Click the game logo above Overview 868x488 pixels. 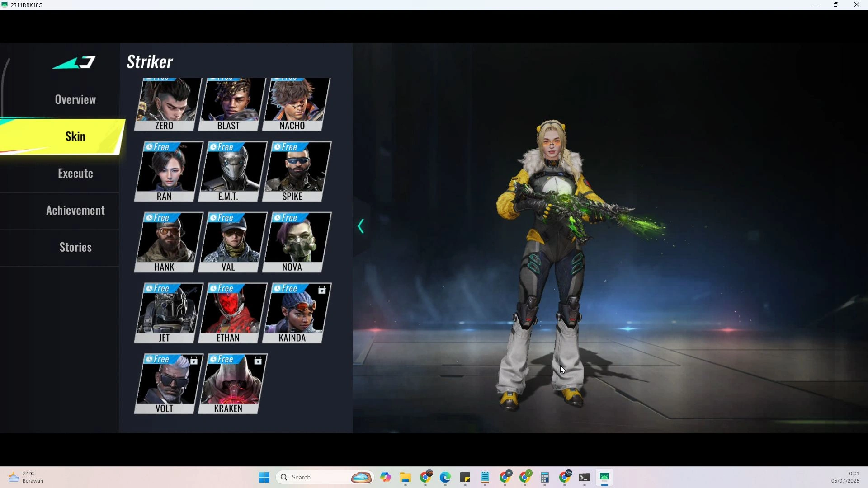click(x=75, y=62)
